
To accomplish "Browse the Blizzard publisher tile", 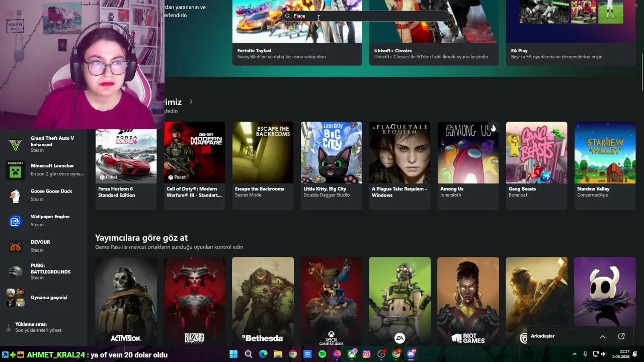I will 194,301.
